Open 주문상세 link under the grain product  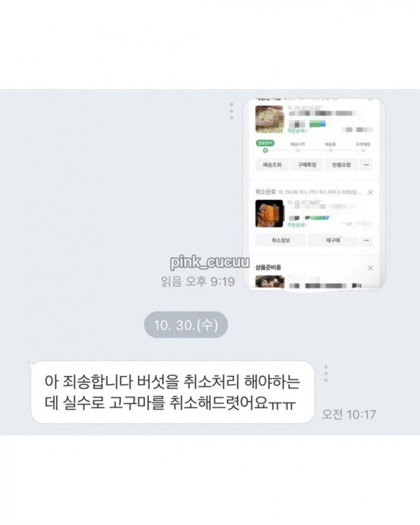coord(297,131)
